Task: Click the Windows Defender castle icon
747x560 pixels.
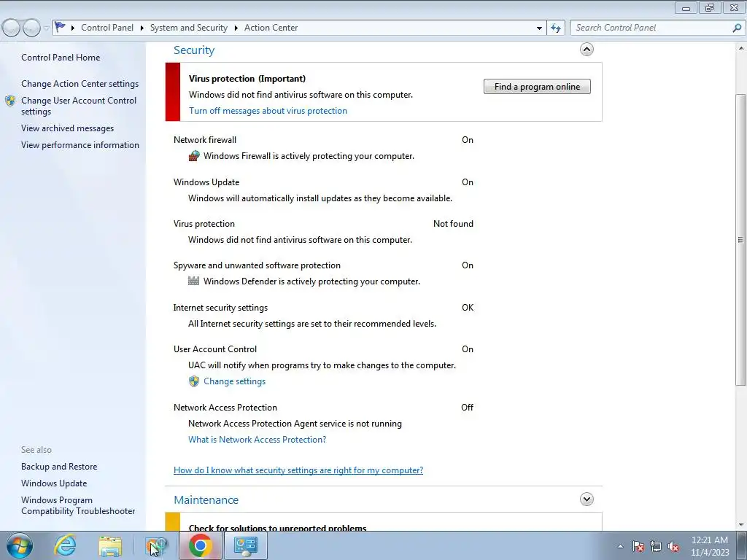Action: point(193,281)
